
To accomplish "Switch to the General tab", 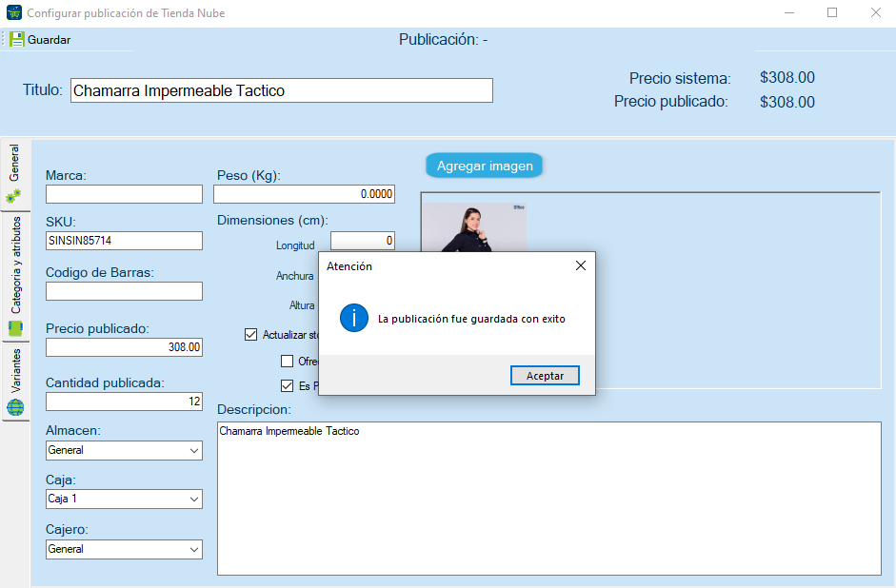I will click(15, 174).
